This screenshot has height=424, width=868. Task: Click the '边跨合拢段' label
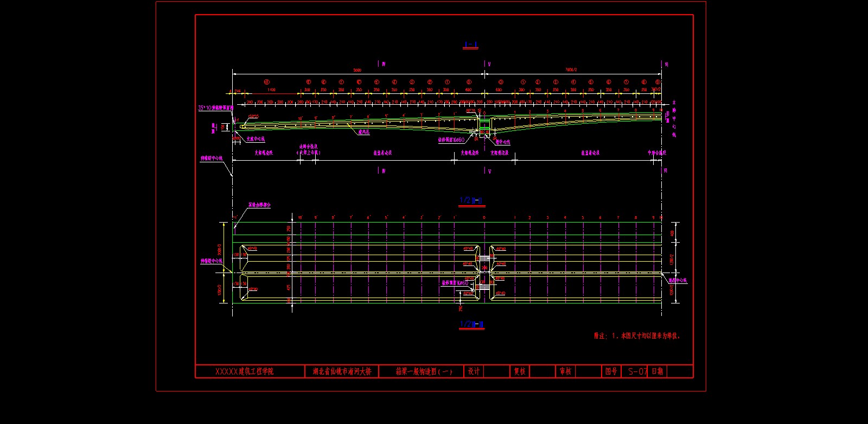tap(309, 147)
